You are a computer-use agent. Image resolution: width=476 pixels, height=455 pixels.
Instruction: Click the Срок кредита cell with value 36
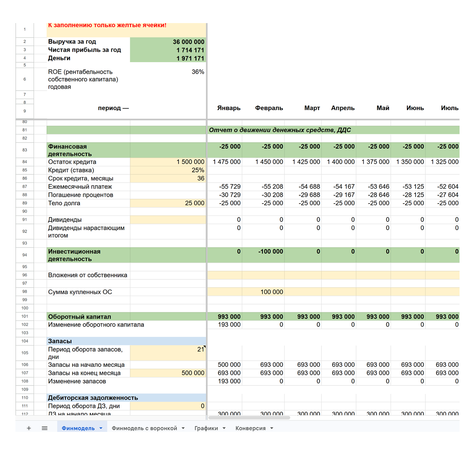[168, 178]
